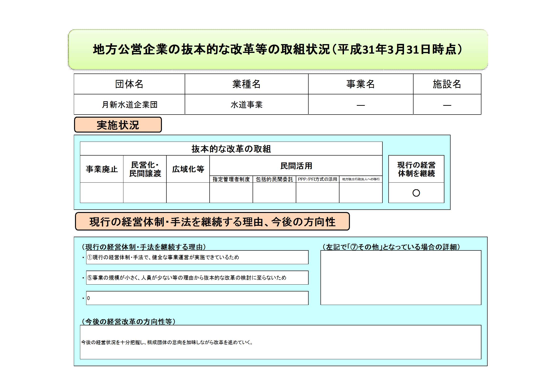555x392 pixels.
Task: Click the reason field starting with ①現行の経営体制
Action: coord(197,257)
